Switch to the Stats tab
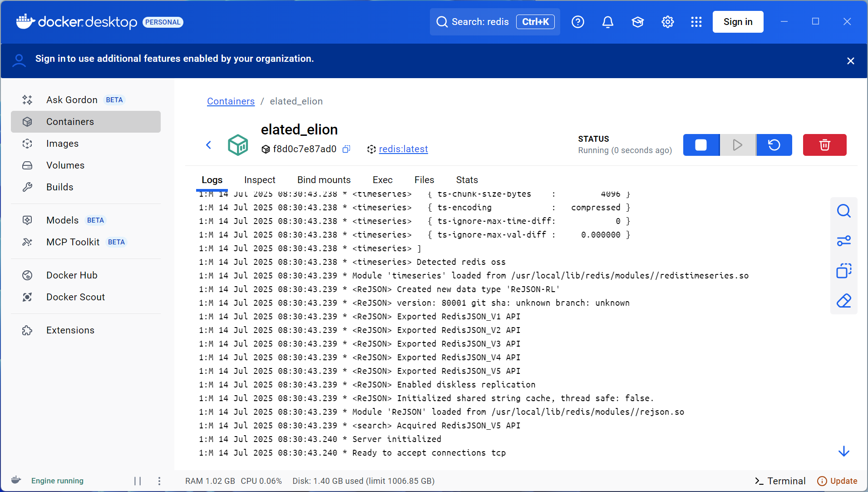 pyautogui.click(x=467, y=180)
